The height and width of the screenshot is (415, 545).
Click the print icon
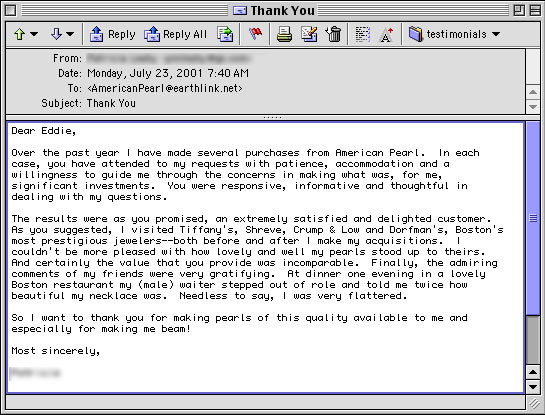pyautogui.click(x=284, y=34)
